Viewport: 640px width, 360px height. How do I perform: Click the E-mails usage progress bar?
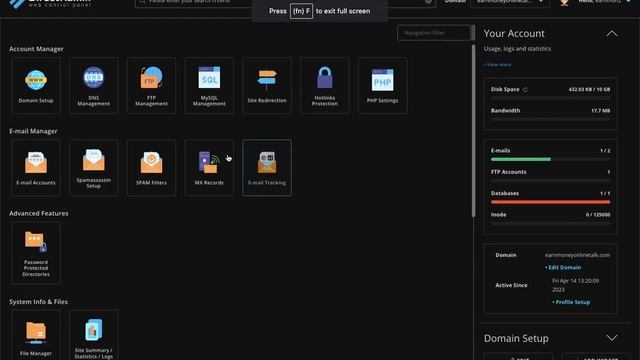550,159
